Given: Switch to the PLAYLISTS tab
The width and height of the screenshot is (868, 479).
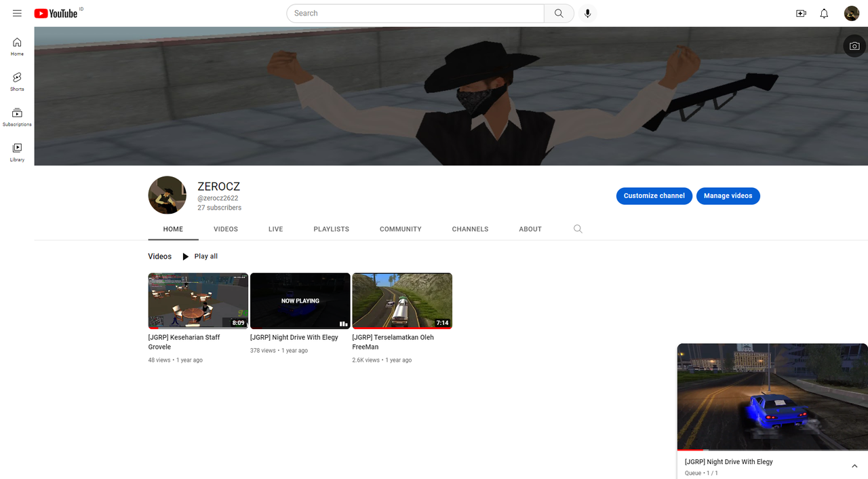Looking at the screenshot, I should click(331, 229).
